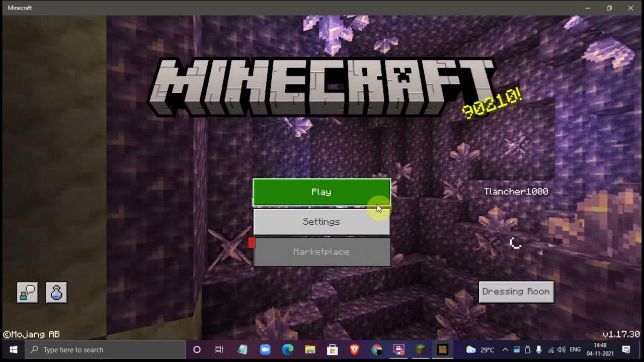The image size is (644, 362).
Task: Open the volume speaker tray icon
Action: [x=561, y=349]
